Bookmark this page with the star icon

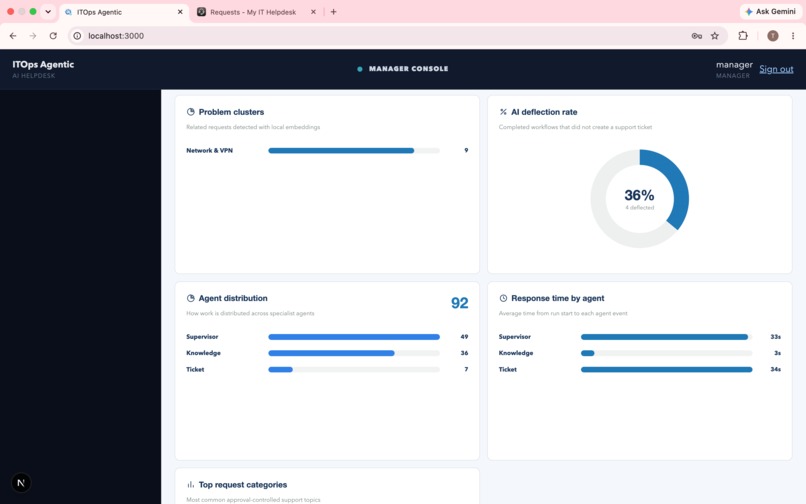click(715, 36)
